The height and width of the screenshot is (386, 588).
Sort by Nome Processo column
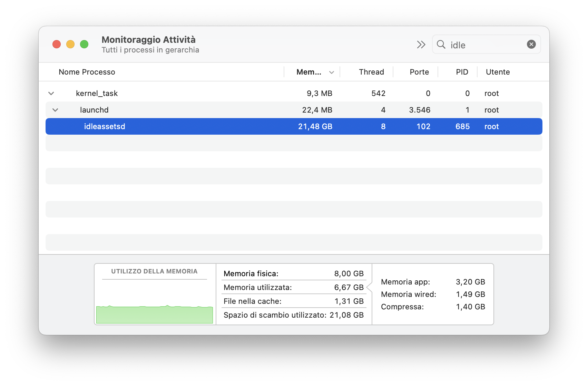click(x=87, y=72)
